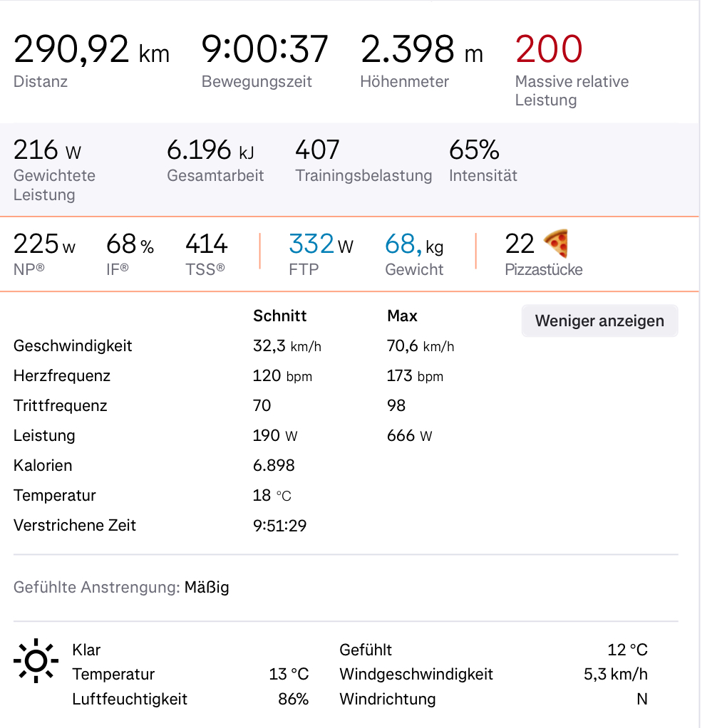Collapse details with Weniger anzeigen
Viewport: 722px width, 728px height.
(599, 321)
